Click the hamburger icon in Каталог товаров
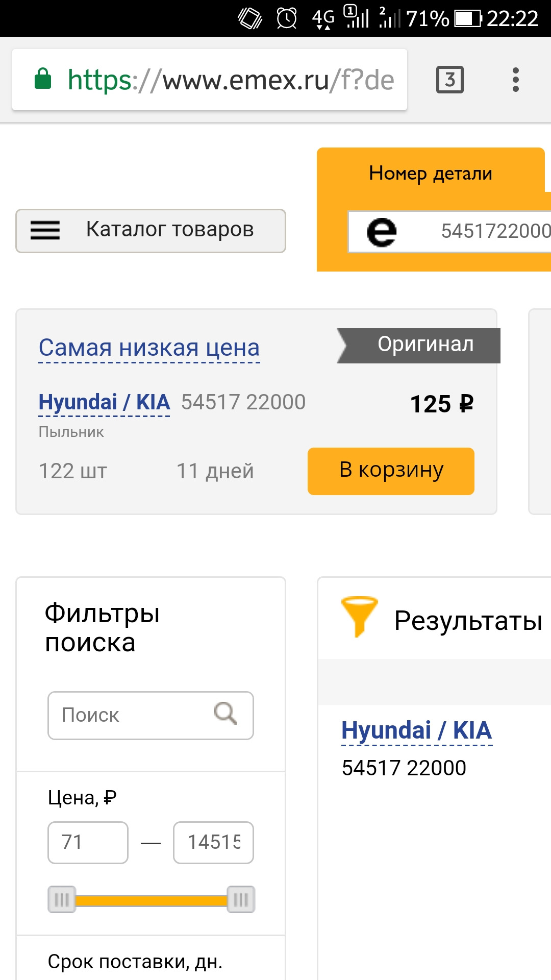Screen dimensions: 551x980 pyautogui.click(x=45, y=230)
